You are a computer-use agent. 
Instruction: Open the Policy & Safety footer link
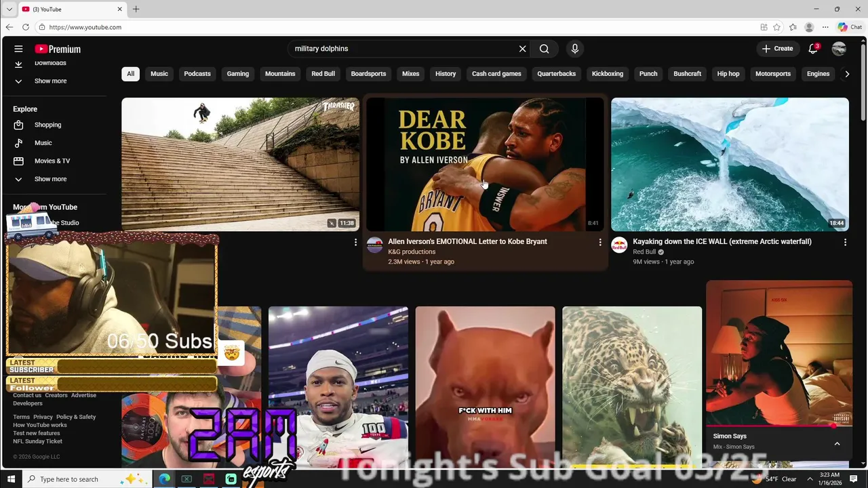pyautogui.click(x=76, y=417)
